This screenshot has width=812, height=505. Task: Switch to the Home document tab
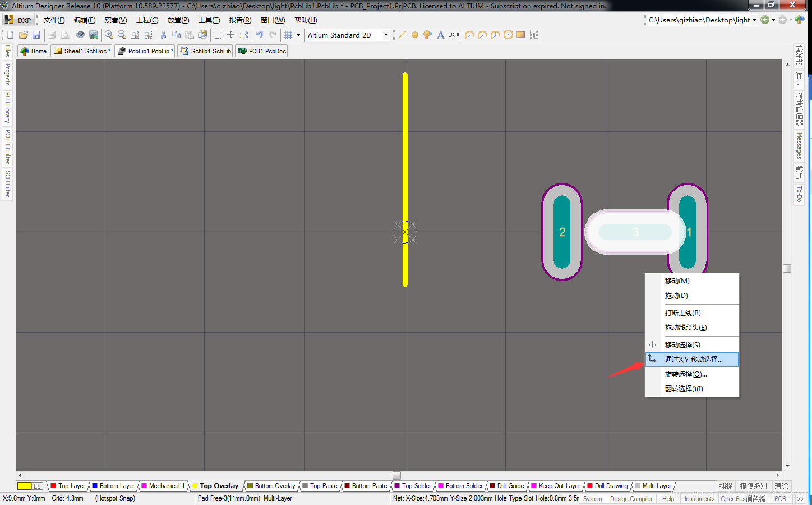33,51
